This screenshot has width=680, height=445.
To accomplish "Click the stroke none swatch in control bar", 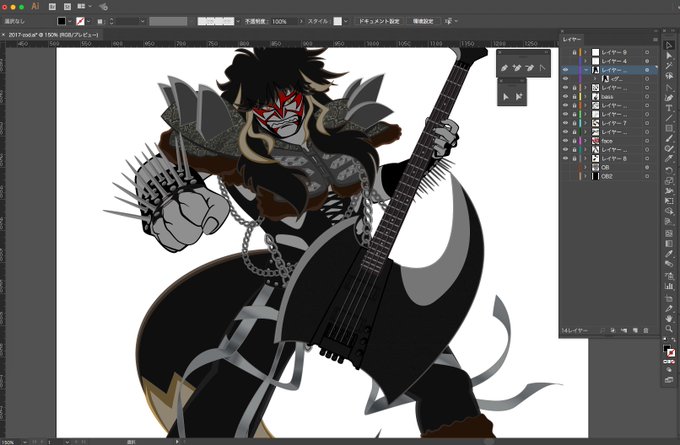I will (x=80, y=21).
